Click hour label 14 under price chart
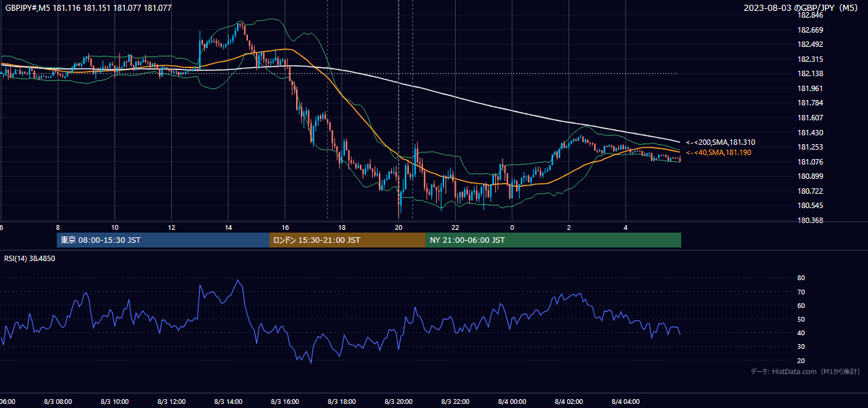The height and width of the screenshot is (408, 868). pyautogui.click(x=228, y=228)
